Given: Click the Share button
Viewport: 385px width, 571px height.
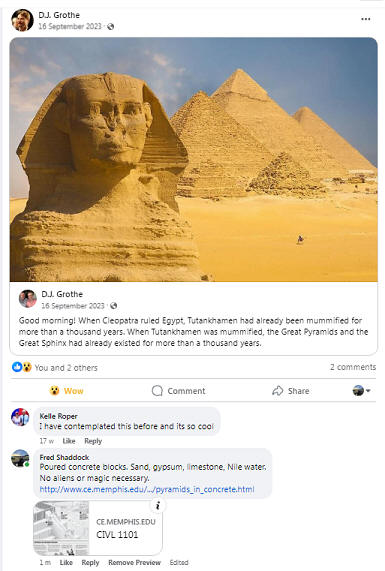Looking at the screenshot, I should tap(291, 391).
